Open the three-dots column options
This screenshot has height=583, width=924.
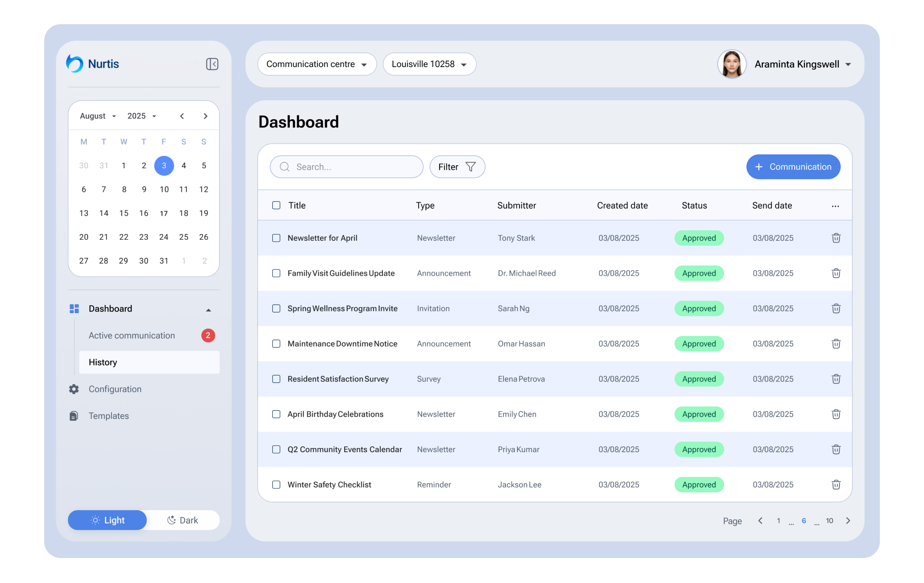(835, 206)
